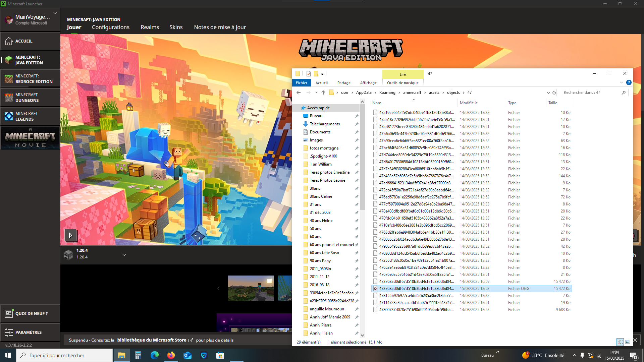Open File Explorer from taskbar

(x=121, y=355)
